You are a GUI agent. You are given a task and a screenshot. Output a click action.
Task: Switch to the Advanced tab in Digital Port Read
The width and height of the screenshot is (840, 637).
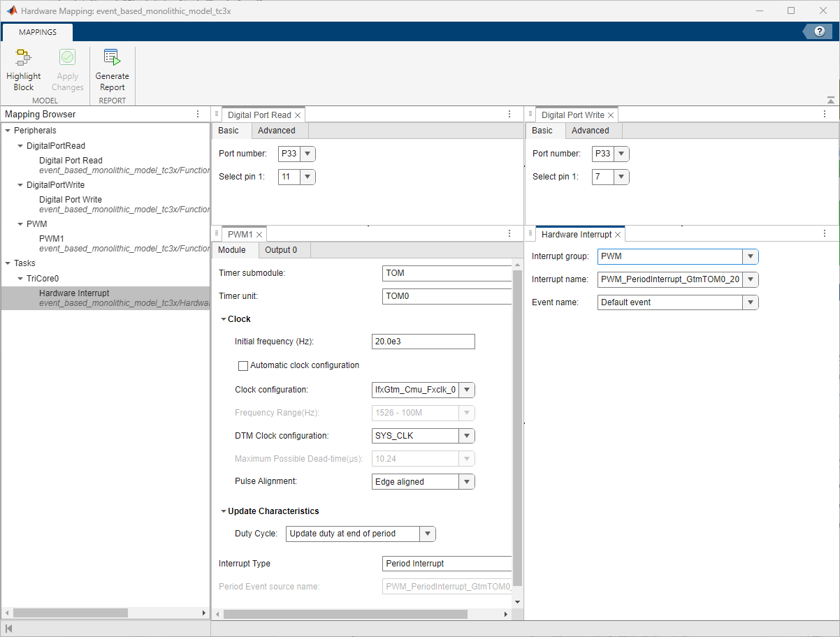[277, 130]
